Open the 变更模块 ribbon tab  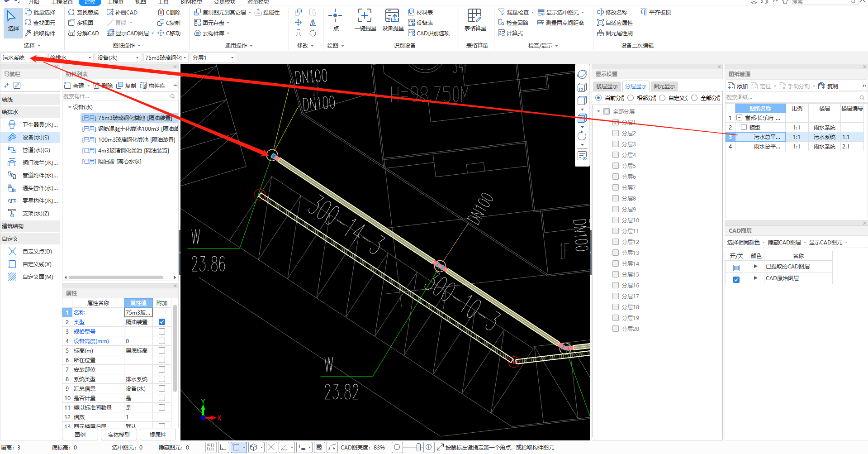tap(225, 2)
